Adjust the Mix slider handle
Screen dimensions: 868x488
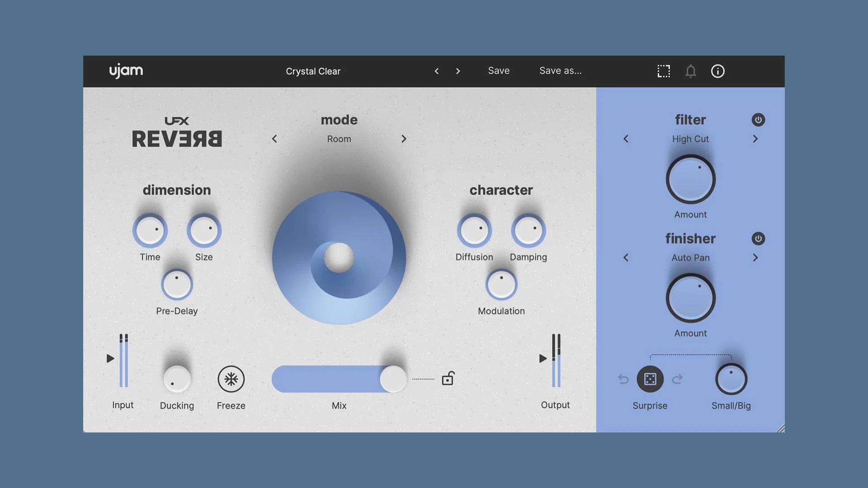(393, 379)
